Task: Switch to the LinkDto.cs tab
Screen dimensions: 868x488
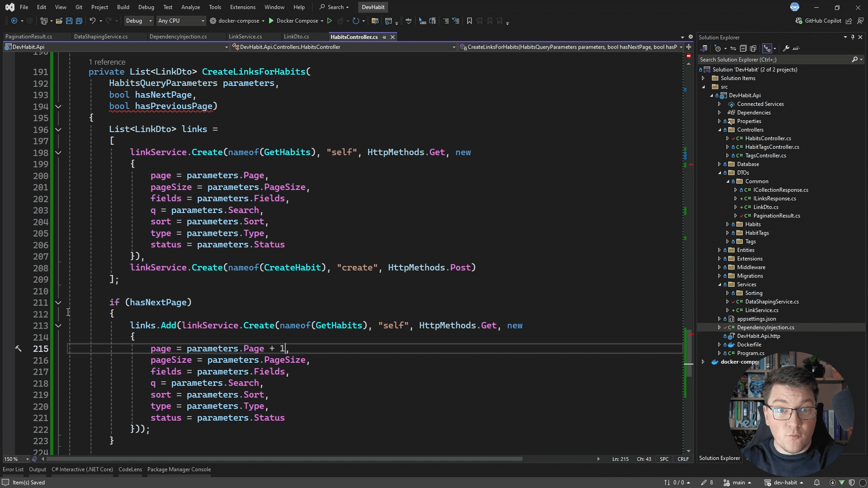Action: pos(297,36)
